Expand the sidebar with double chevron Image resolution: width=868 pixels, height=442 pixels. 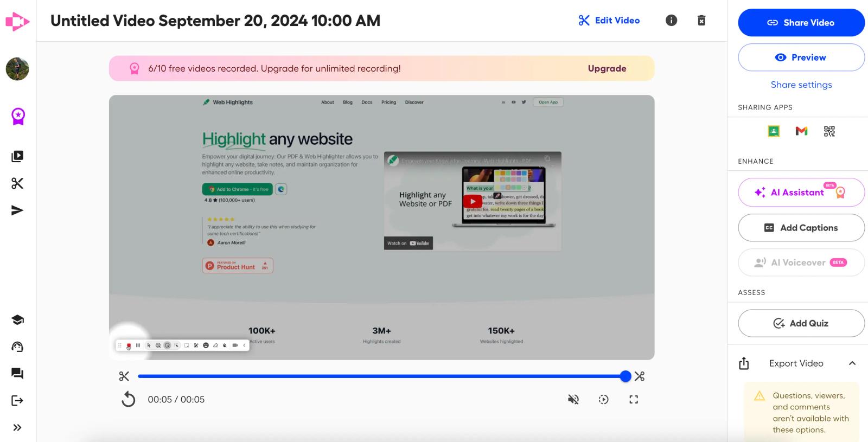coord(17,427)
